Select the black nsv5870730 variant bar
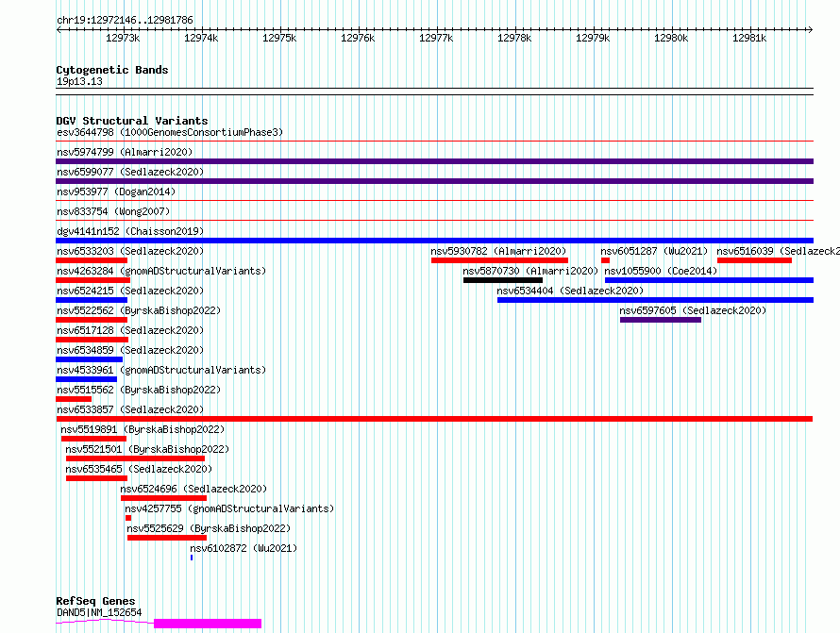The width and height of the screenshot is (840, 633). 503,280
